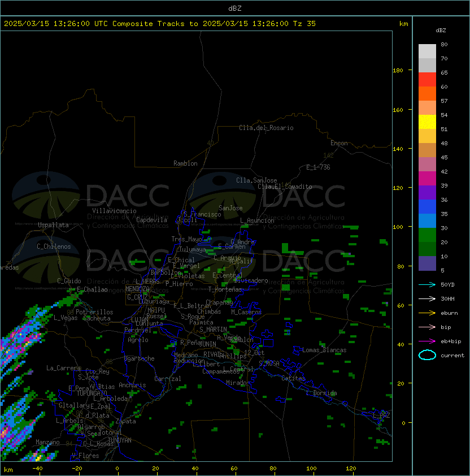Click the 'Ugarteche' map label
470x476 pixels.
tap(140, 359)
